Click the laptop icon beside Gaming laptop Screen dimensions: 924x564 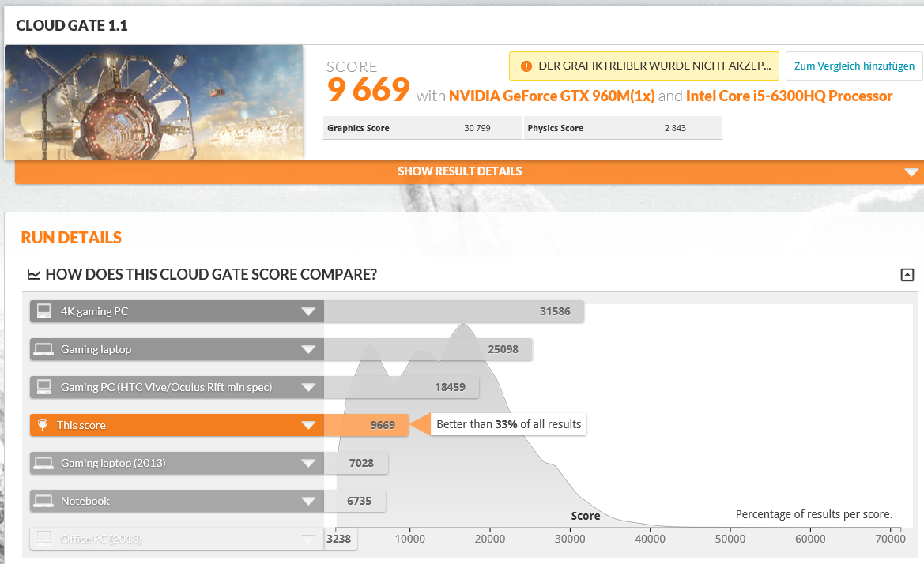43,349
